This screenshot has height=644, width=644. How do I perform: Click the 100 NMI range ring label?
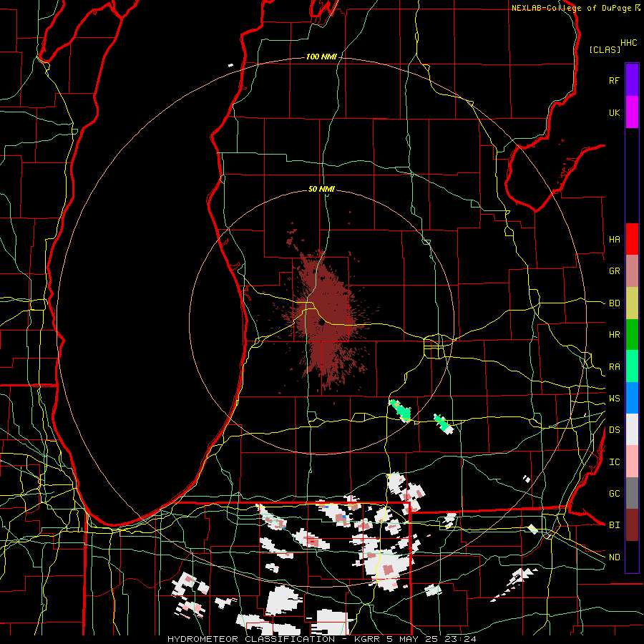pyautogui.click(x=321, y=57)
